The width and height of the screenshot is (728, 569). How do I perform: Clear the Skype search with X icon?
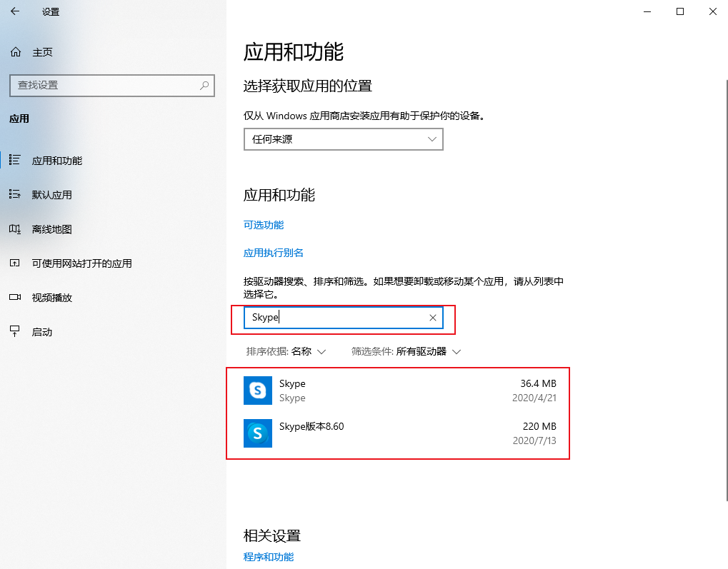coord(433,318)
